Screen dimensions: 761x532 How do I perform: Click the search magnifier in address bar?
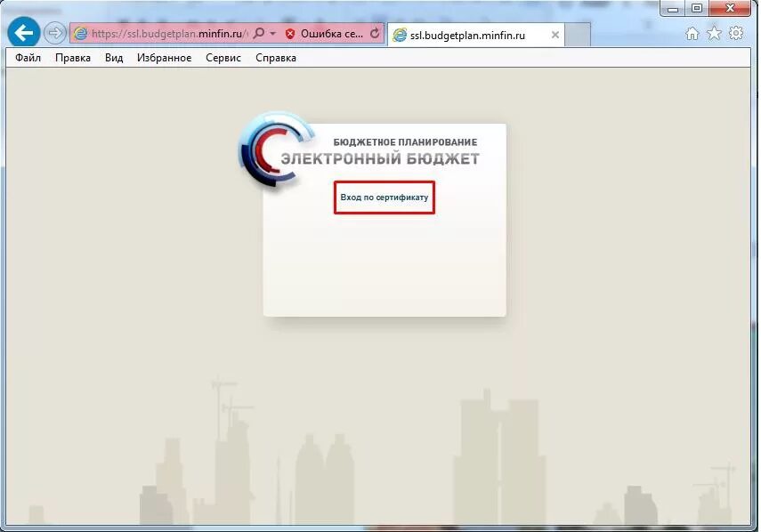[x=259, y=33]
